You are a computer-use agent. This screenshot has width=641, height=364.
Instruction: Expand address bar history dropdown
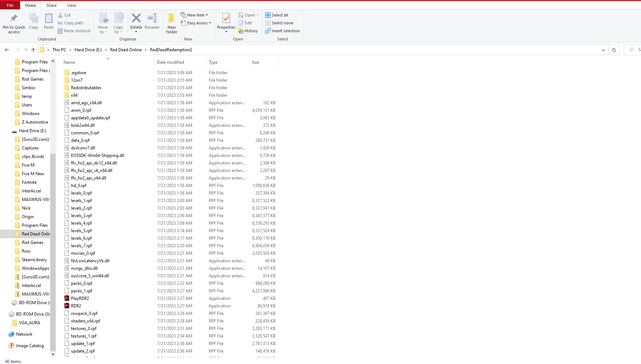(x=603, y=50)
